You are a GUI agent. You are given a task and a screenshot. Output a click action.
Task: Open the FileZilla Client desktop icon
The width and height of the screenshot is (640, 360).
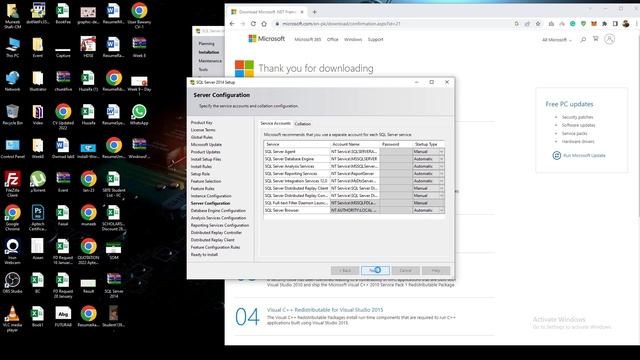pyautogui.click(x=12, y=183)
